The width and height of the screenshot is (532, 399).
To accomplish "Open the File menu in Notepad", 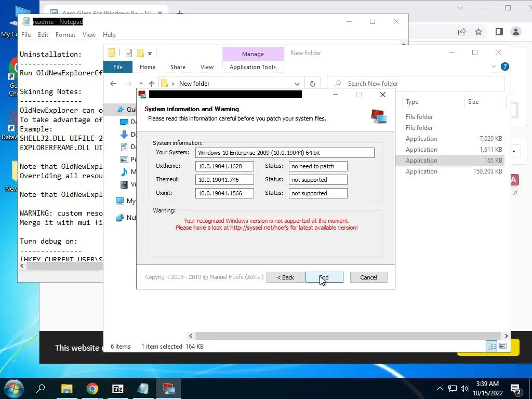I will point(26,35).
